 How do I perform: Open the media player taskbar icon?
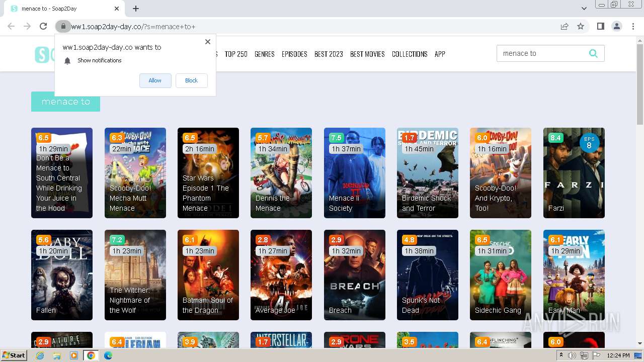74,355
